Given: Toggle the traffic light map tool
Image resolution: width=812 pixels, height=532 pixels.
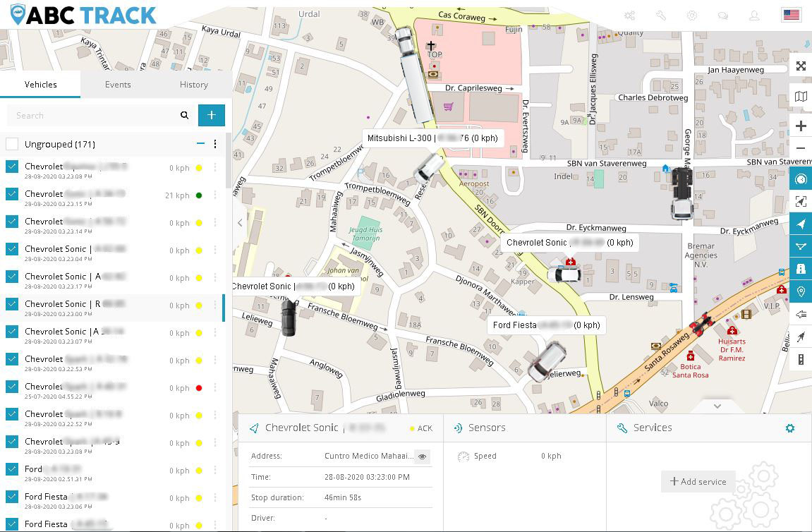Looking at the screenshot, I should point(801,360).
